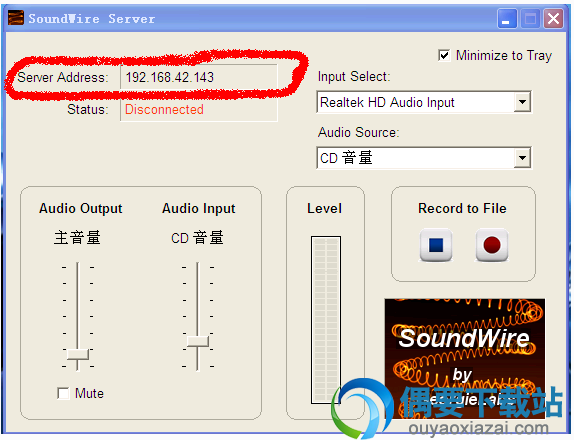Start recording with the red record button
574x440 pixels.
pos(492,245)
